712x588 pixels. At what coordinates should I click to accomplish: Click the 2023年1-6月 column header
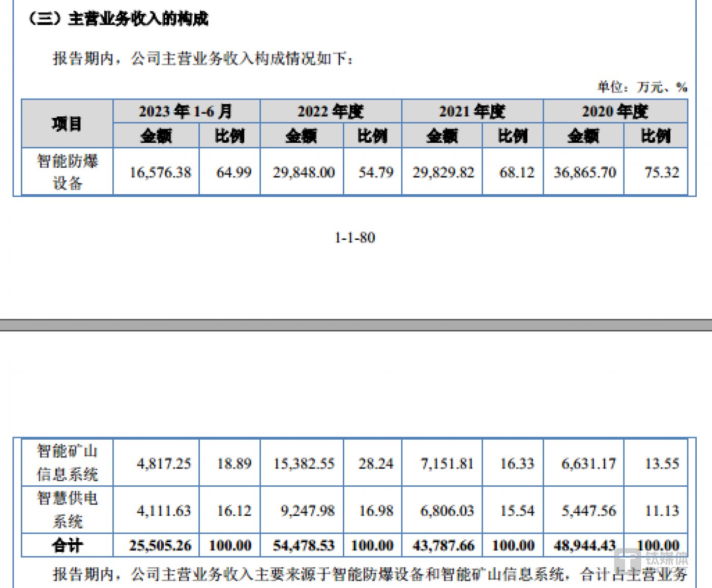[x=186, y=111]
